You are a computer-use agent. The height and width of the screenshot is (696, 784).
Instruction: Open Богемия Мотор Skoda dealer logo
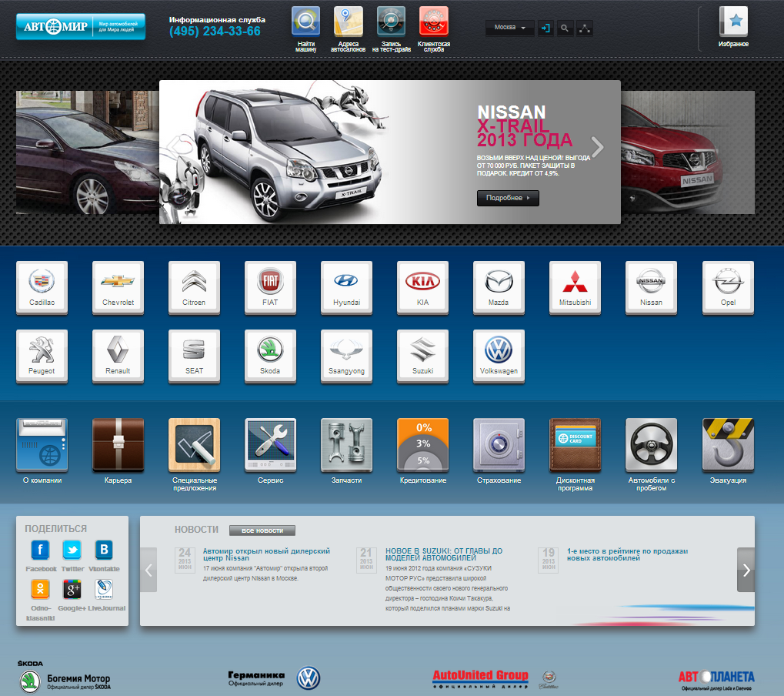[x=65, y=677]
